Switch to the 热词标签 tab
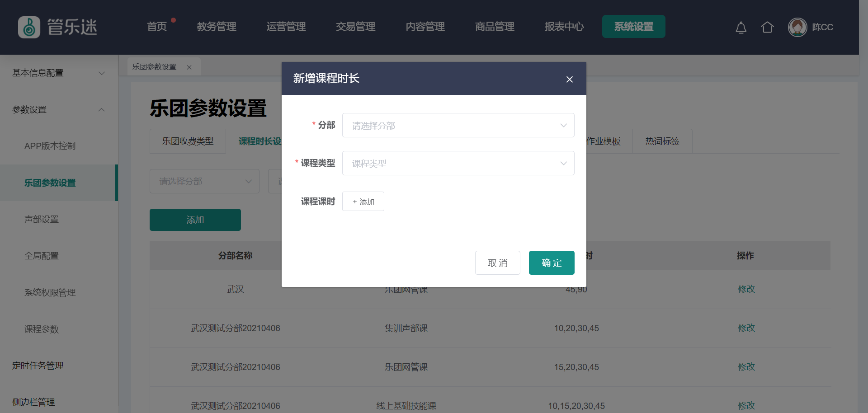This screenshot has width=868, height=413. [x=662, y=141]
